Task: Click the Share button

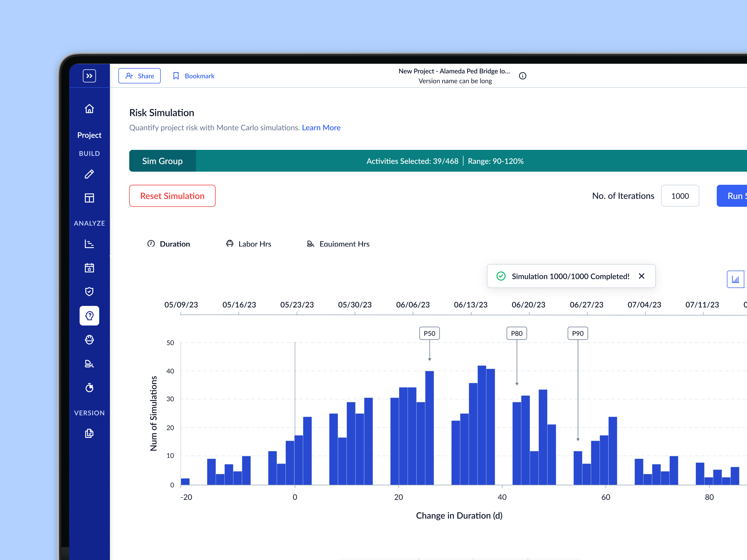Action: [x=140, y=76]
